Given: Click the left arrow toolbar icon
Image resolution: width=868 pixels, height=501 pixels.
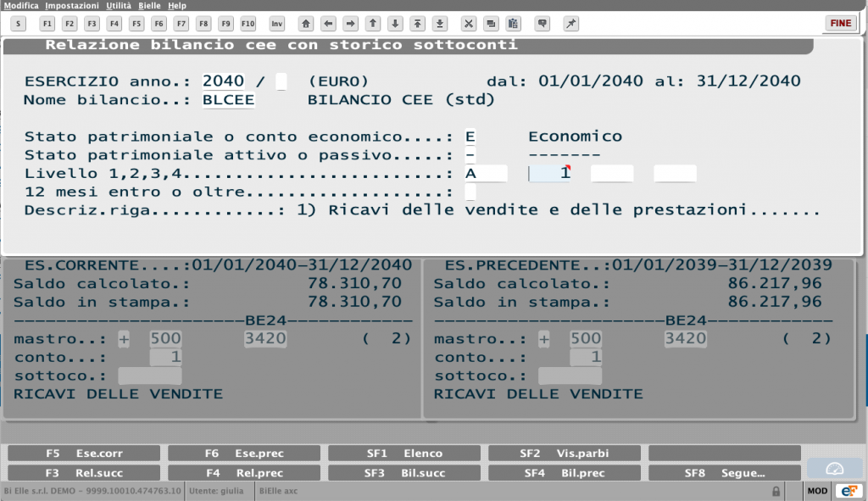Looking at the screenshot, I should point(328,24).
